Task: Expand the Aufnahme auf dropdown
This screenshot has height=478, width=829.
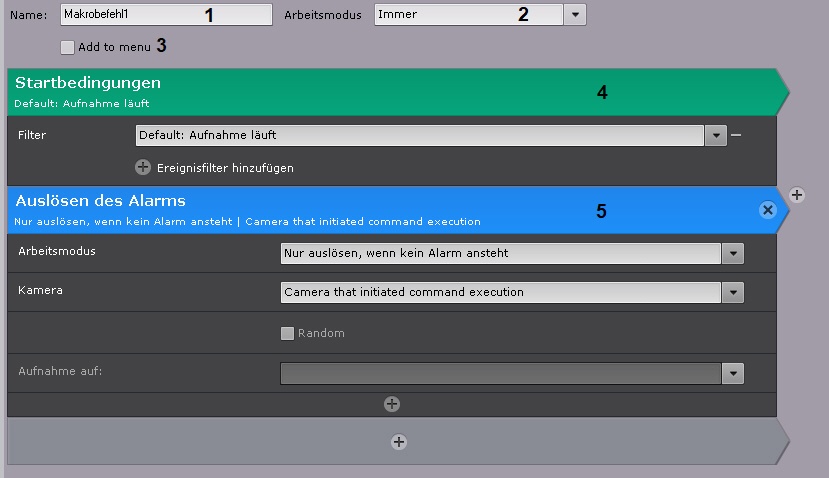Action: click(733, 373)
